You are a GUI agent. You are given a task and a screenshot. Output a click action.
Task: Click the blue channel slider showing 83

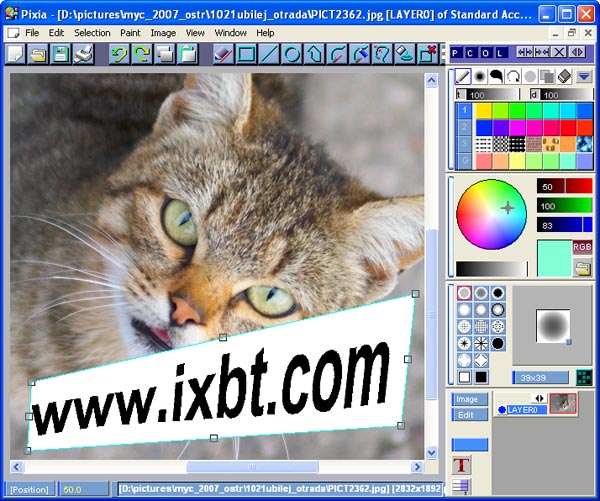click(564, 225)
